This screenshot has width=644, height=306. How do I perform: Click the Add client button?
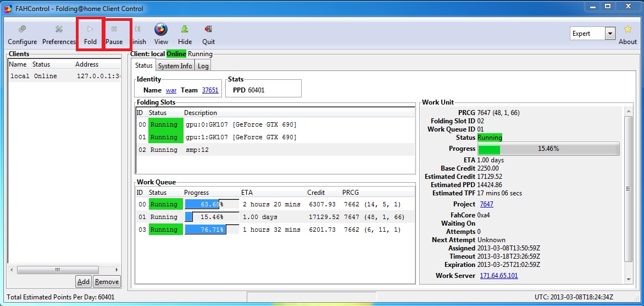[84, 282]
